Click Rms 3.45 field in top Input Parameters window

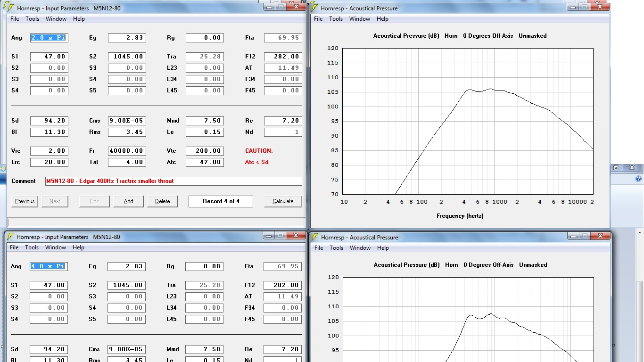point(127,132)
